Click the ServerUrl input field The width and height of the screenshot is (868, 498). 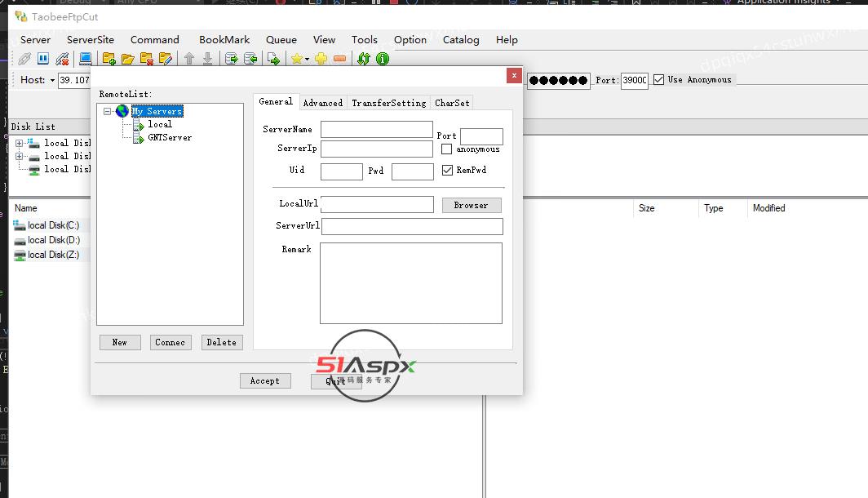point(413,226)
